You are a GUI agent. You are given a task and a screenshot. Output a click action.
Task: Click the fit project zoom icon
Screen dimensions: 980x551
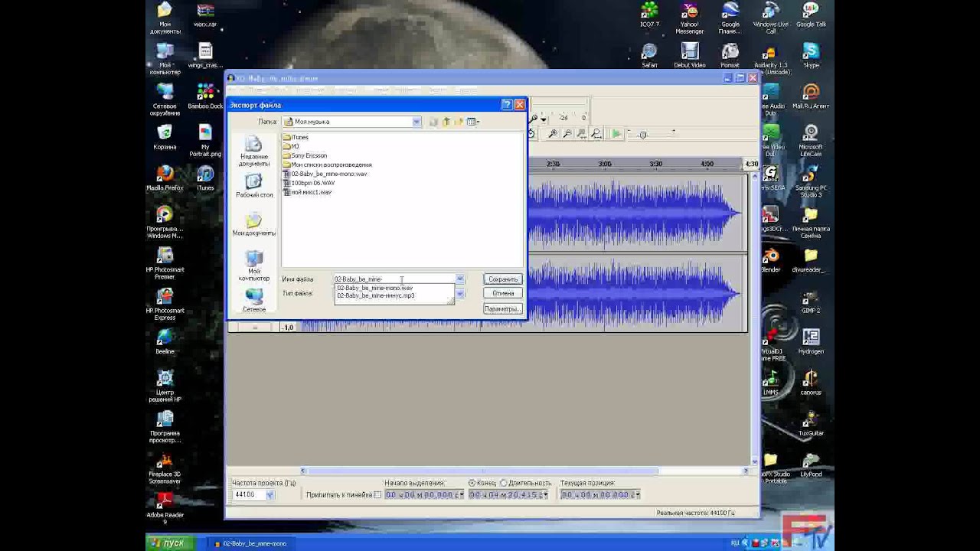[596, 134]
